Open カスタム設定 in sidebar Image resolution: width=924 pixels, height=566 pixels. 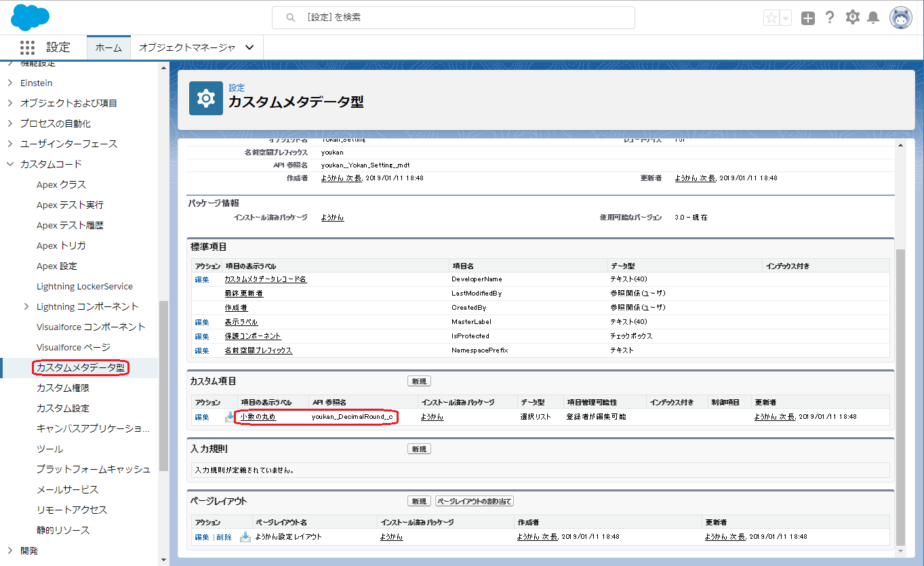[63, 408]
